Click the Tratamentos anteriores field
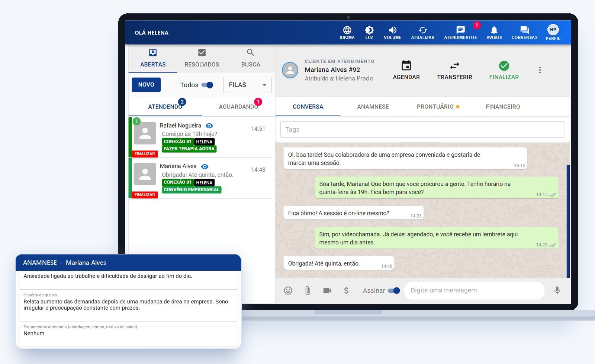 point(128,337)
